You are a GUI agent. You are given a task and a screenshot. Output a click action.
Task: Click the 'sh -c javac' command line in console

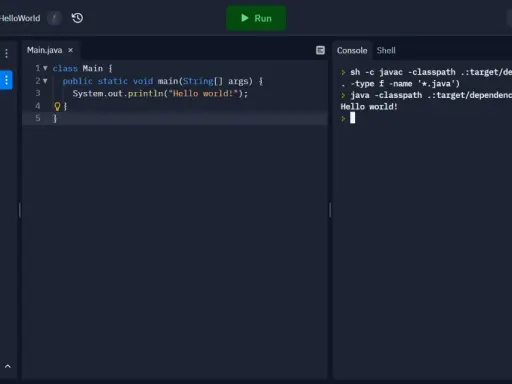point(426,72)
